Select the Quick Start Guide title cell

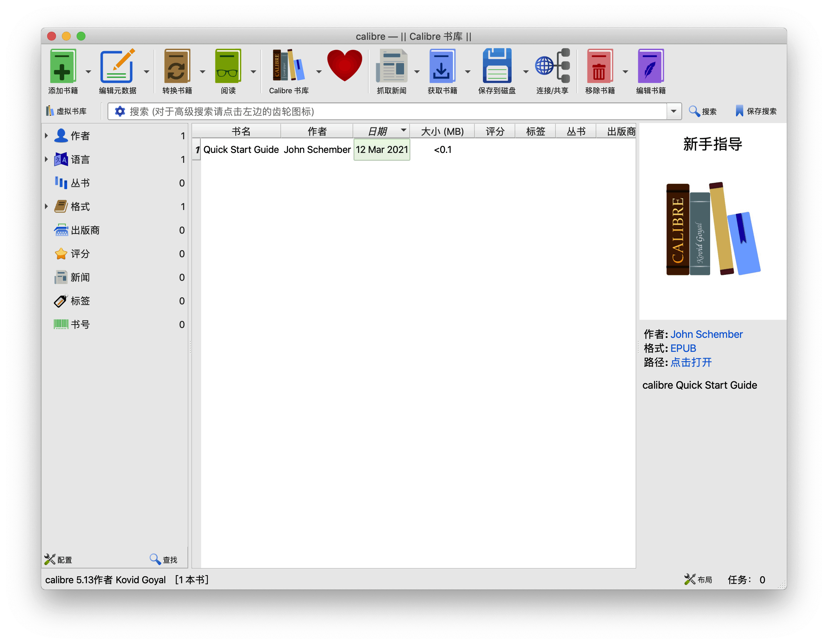click(241, 150)
